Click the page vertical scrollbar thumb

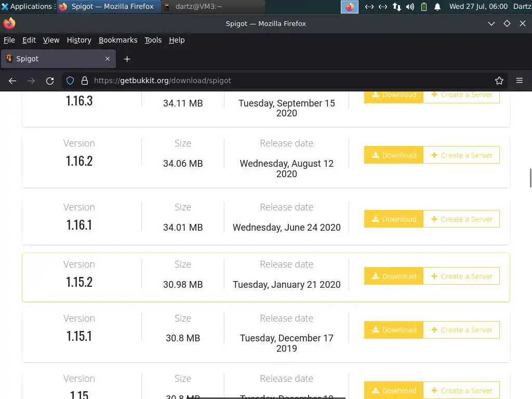[530, 178]
